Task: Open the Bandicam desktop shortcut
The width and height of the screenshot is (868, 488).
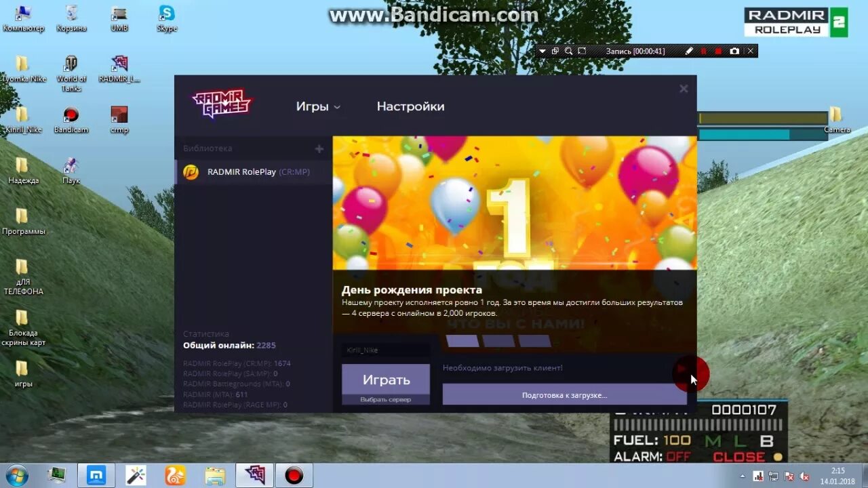Action: pyautogui.click(x=71, y=120)
